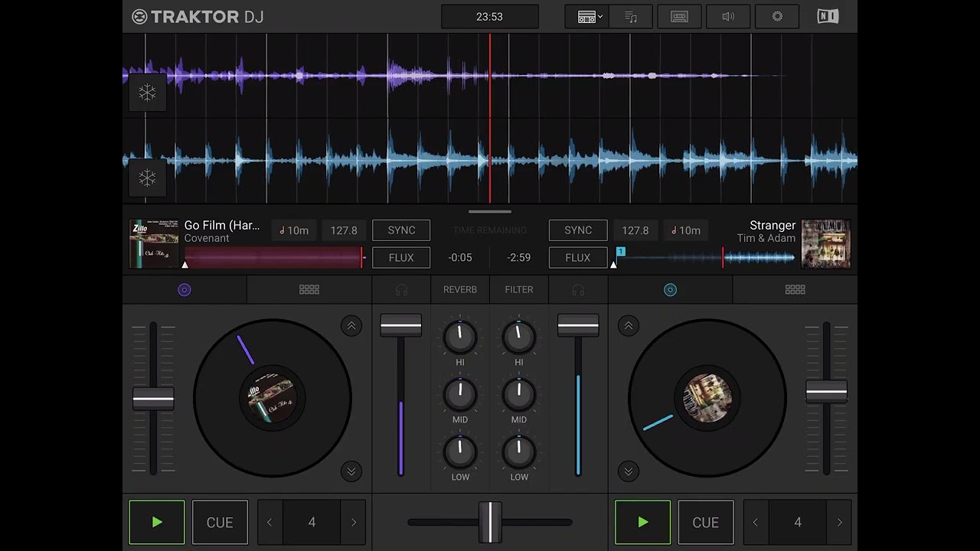Play the right deck
Viewport: 980px width, 551px height.
643,522
